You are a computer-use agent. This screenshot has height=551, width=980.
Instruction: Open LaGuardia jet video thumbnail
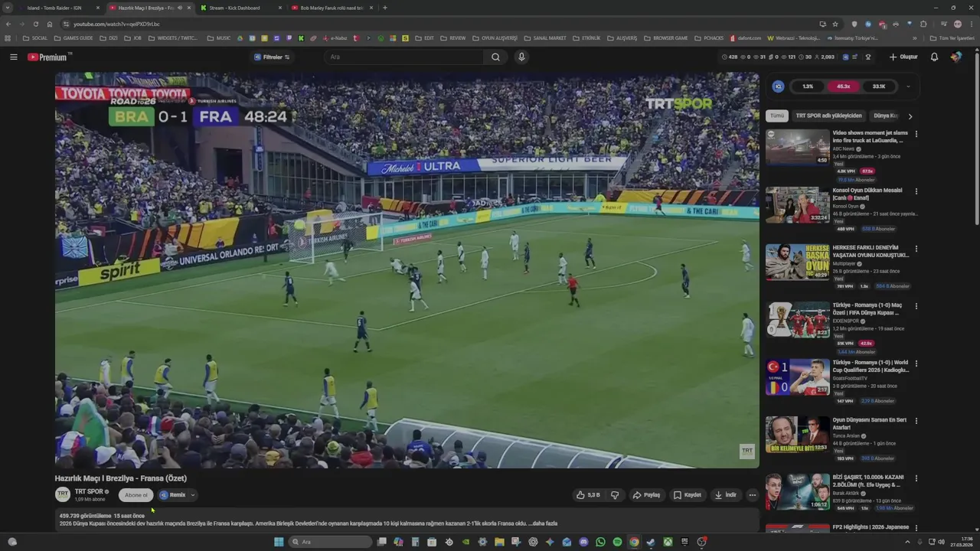coord(797,147)
